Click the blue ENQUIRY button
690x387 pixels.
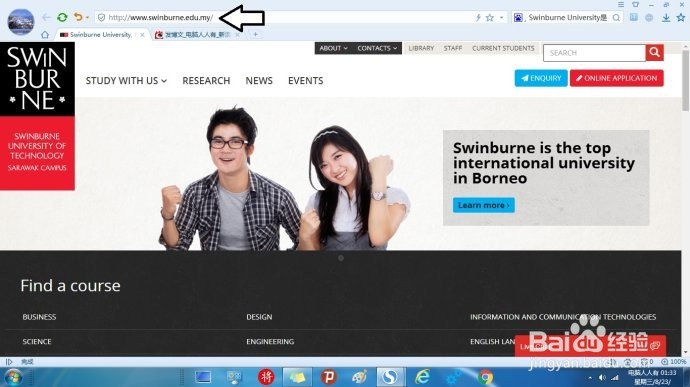(x=541, y=78)
